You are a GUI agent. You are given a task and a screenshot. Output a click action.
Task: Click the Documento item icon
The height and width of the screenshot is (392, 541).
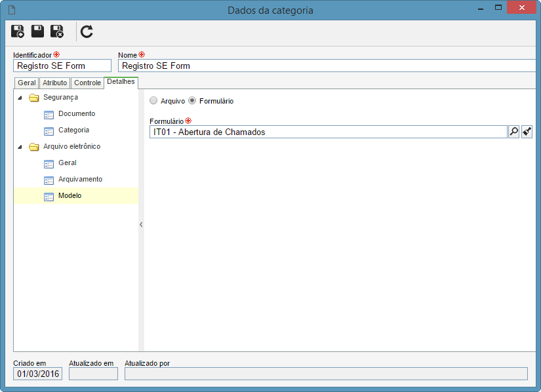[49, 115]
